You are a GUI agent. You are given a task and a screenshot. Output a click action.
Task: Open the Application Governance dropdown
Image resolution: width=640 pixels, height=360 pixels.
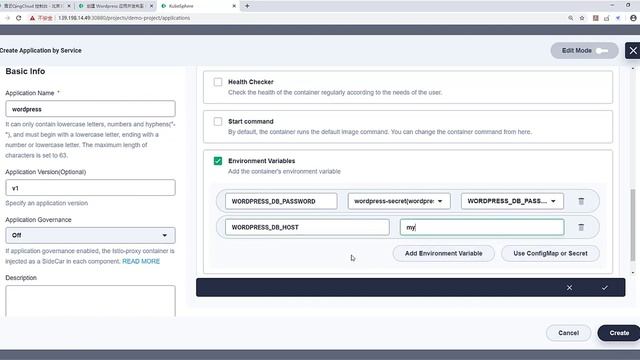(90, 236)
